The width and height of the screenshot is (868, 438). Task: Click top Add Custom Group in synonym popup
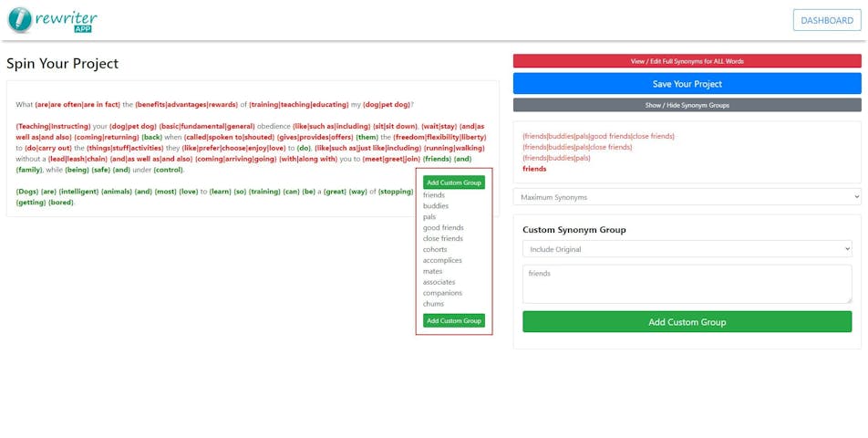click(453, 182)
